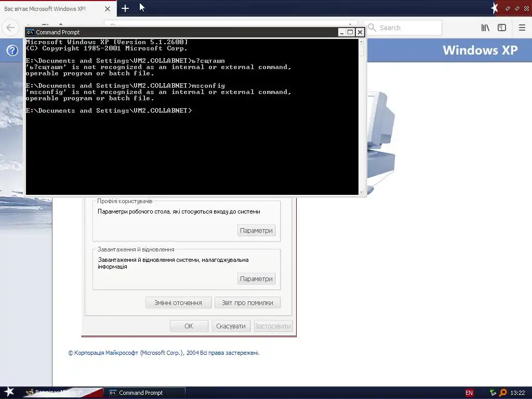The width and height of the screenshot is (532, 399).
Task: Click the first diamond minimize button of the browser window
Action: point(508,8)
